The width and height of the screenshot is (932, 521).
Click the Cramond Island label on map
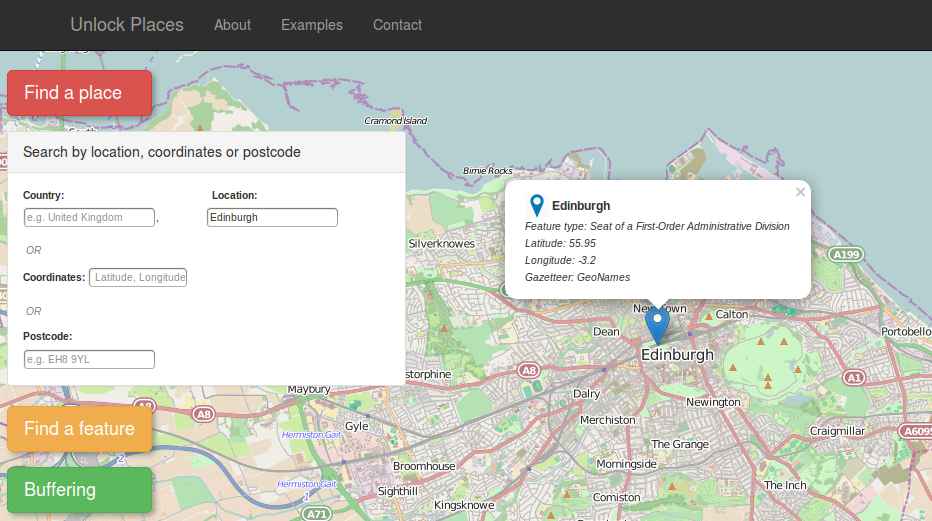pos(395,121)
